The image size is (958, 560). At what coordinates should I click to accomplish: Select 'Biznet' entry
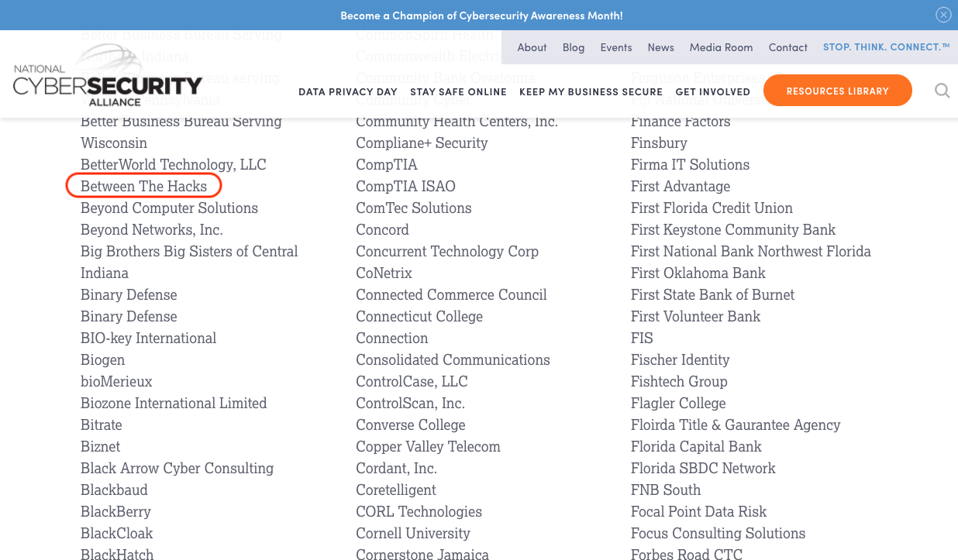pos(101,446)
